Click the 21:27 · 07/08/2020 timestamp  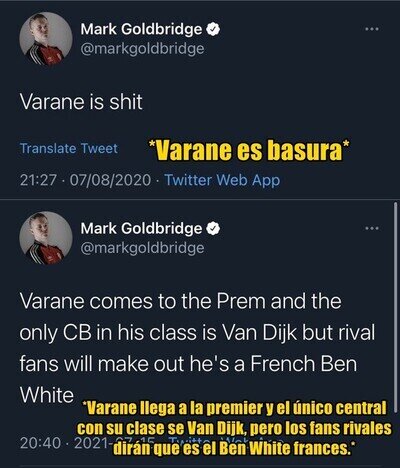click(85, 180)
